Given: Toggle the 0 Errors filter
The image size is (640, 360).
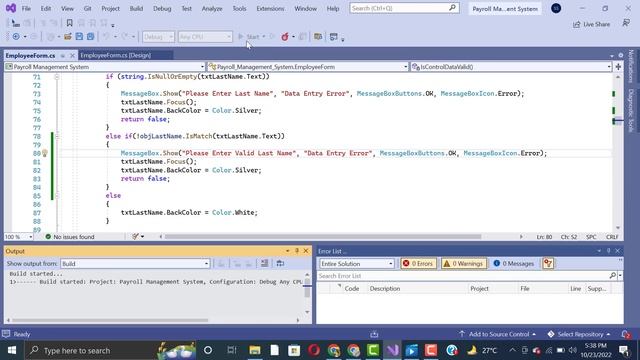Looking at the screenshot, I should [418, 264].
